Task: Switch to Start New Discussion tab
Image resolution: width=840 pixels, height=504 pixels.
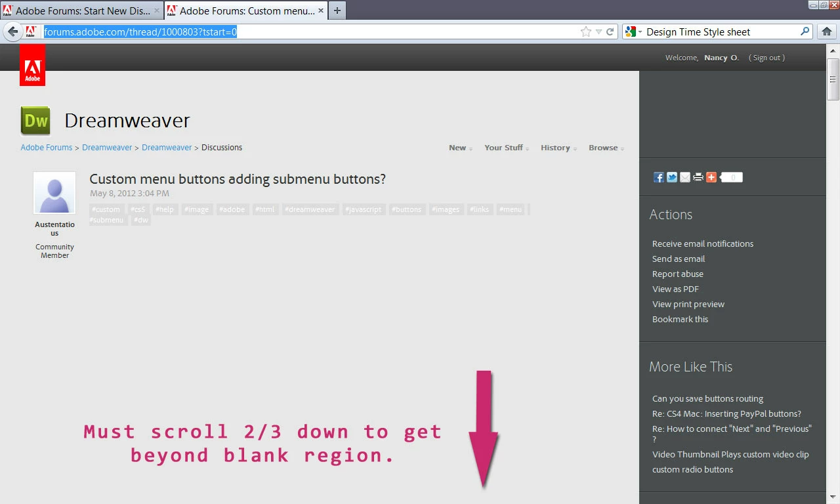Action: [x=82, y=10]
